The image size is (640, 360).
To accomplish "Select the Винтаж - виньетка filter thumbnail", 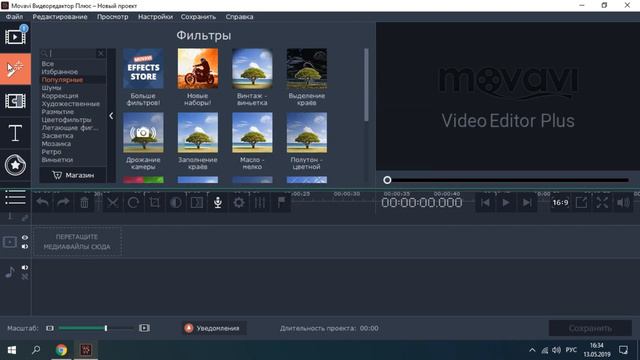I will (x=252, y=69).
